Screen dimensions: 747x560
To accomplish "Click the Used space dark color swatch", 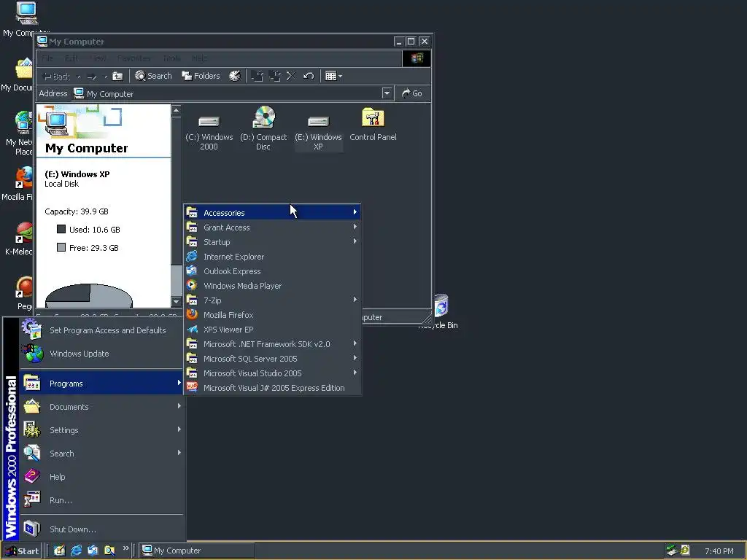I will 61,229.
